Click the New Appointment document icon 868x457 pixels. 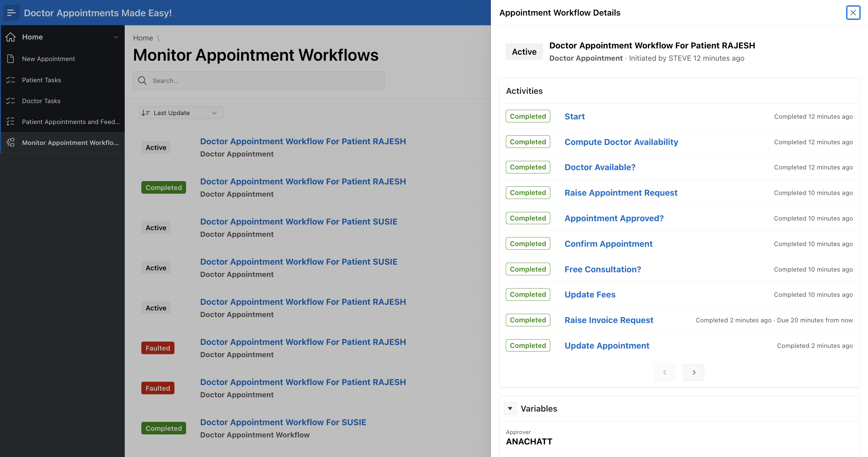[x=11, y=59]
